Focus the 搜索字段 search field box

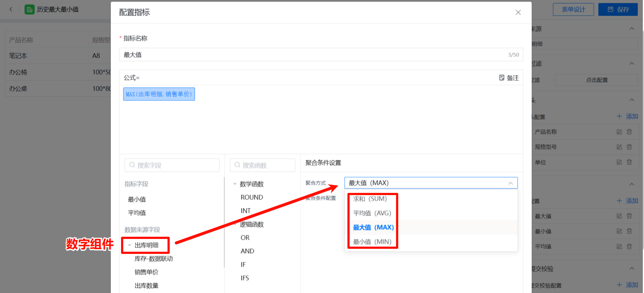tap(172, 165)
